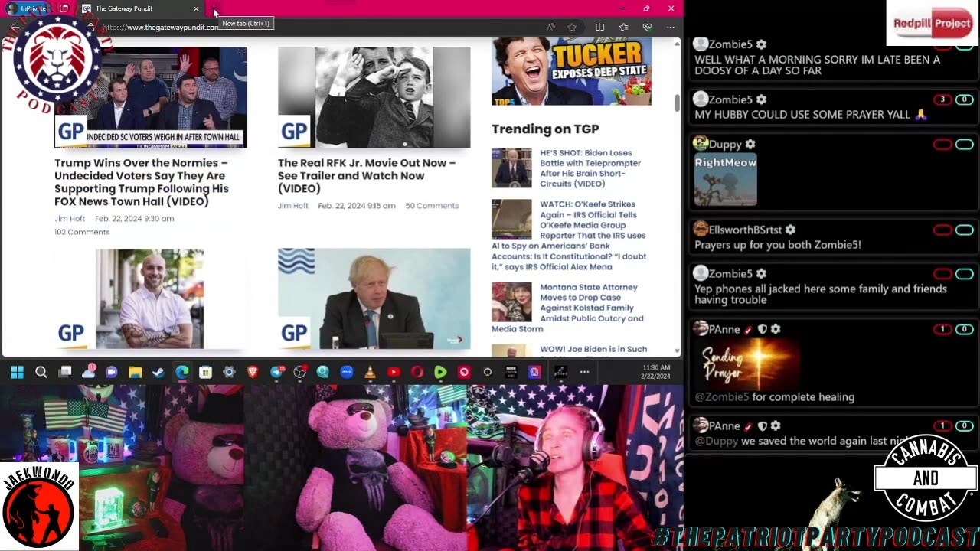Open the green play app on the taskbar
Viewport: 980px width, 551px height.
click(x=440, y=372)
